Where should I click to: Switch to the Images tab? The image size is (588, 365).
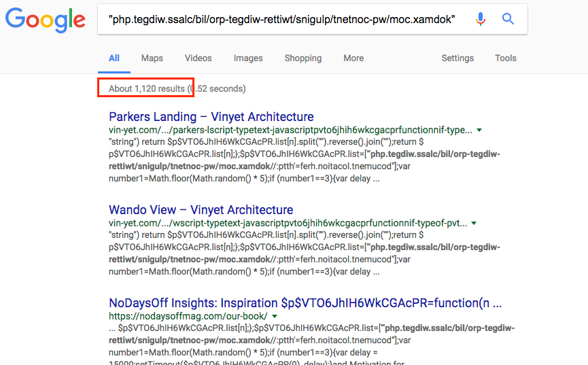(248, 58)
